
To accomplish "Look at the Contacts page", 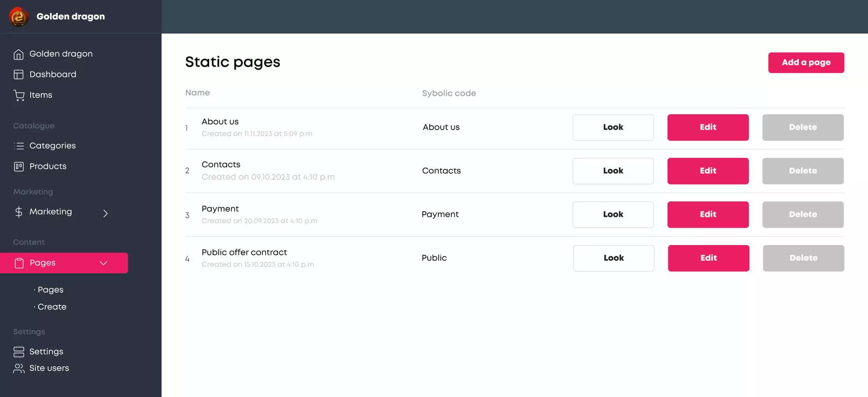I will tap(613, 171).
